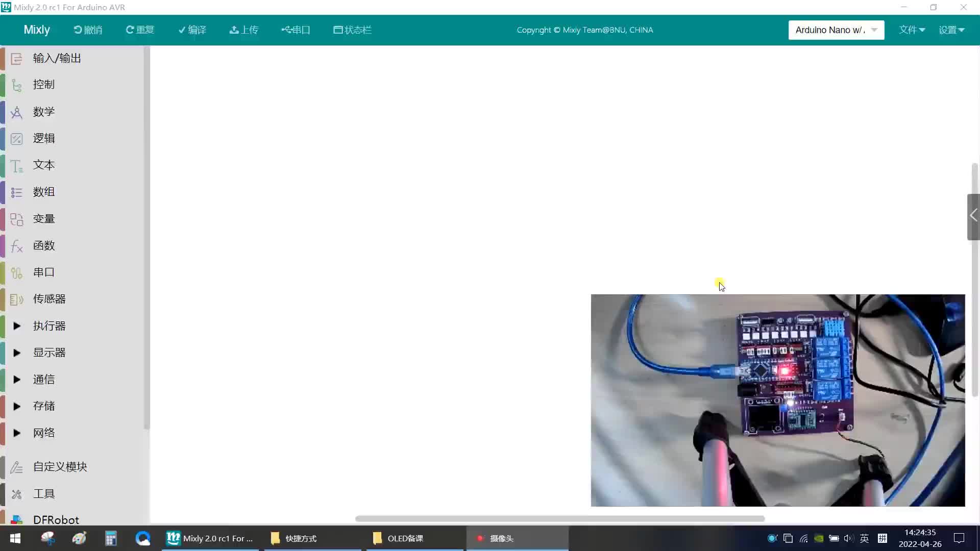Click the volume tray icon
Image resolution: width=980 pixels, height=551 pixels.
848,538
